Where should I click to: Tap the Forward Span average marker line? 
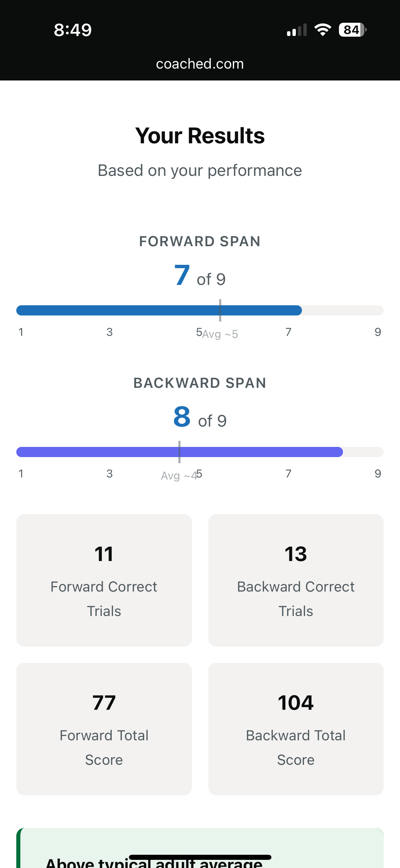(220, 310)
